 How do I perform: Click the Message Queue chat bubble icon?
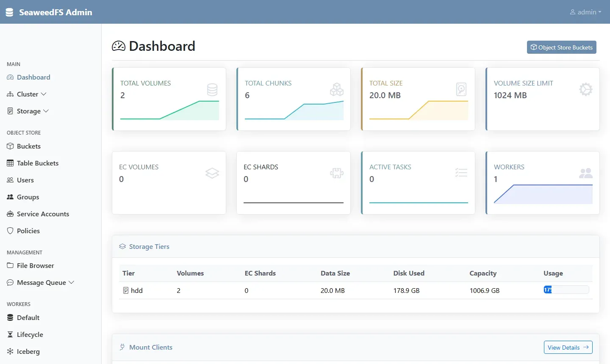click(10, 282)
